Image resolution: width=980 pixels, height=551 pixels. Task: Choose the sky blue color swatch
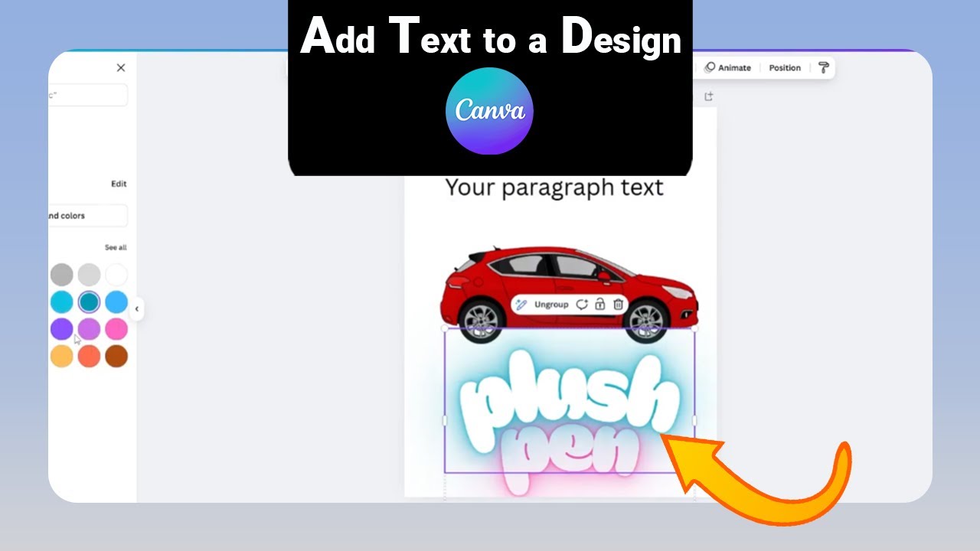[116, 302]
